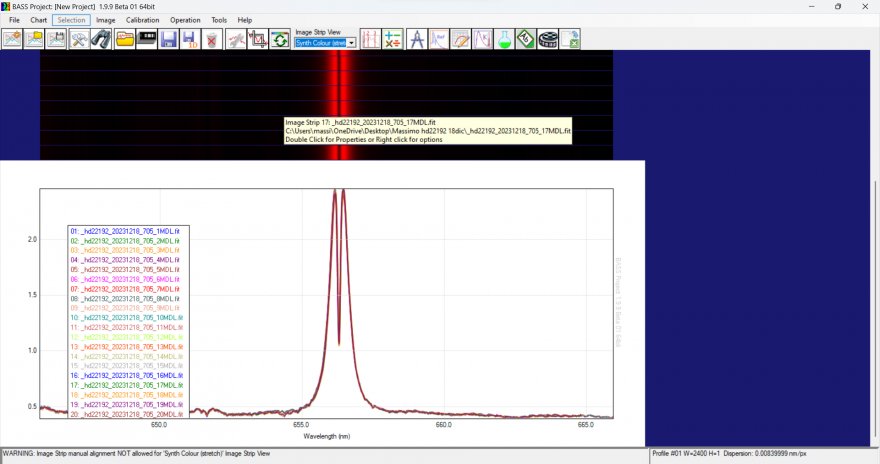Click the green refresh arrows icon
Viewport: 880px width, 464px height.
pyautogui.click(x=280, y=39)
